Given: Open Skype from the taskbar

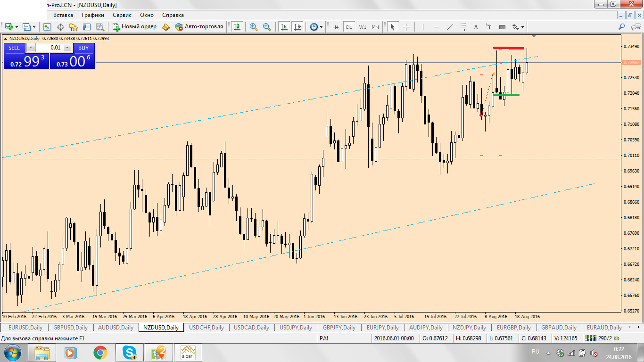Looking at the screenshot, I should coord(129,353).
